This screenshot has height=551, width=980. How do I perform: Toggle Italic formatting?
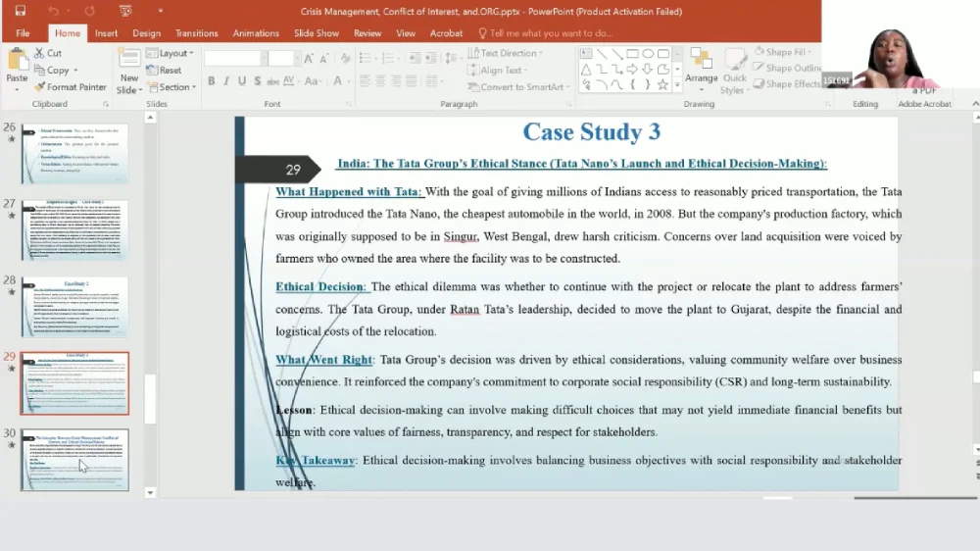tap(226, 81)
